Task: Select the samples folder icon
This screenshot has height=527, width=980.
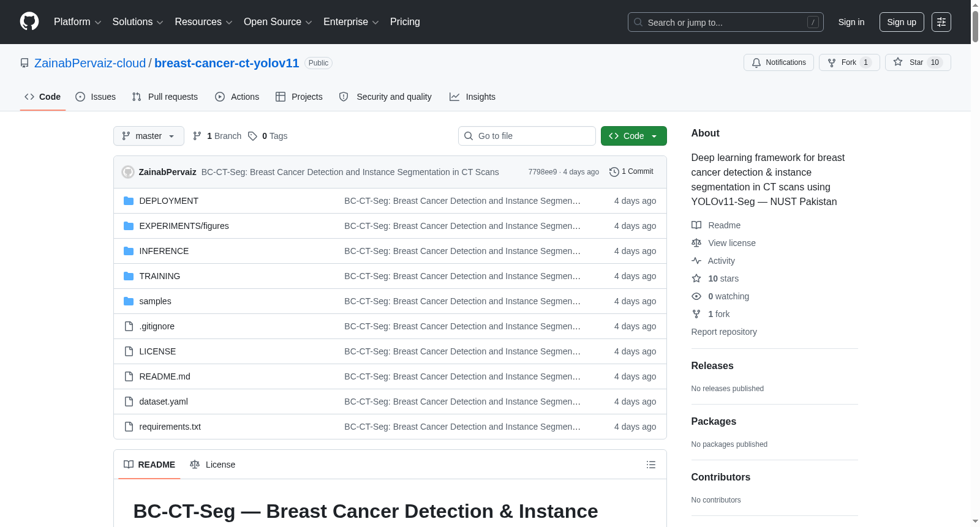Action: click(129, 301)
